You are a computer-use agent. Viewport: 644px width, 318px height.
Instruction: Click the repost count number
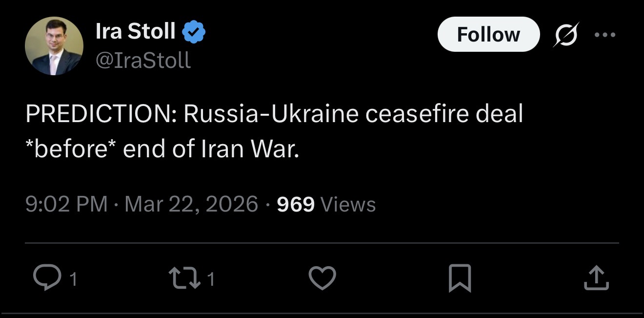pos(210,279)
